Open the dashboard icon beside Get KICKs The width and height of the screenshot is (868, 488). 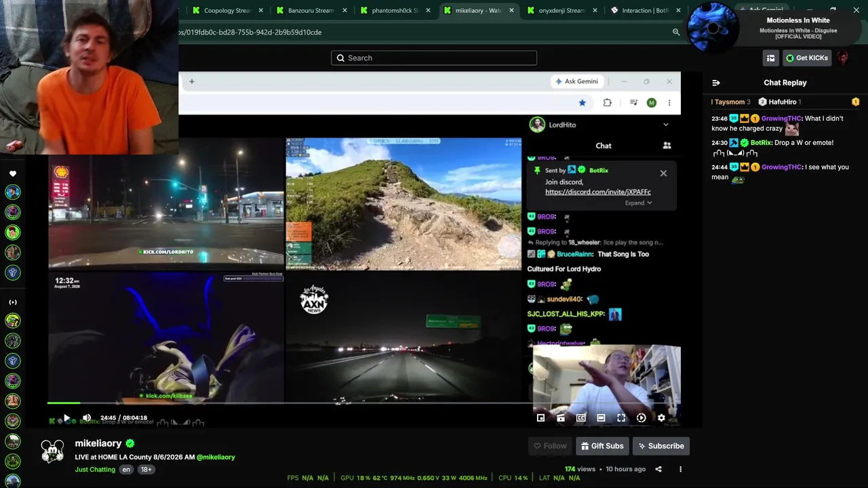pyautogui.click(x=770, y=58)
